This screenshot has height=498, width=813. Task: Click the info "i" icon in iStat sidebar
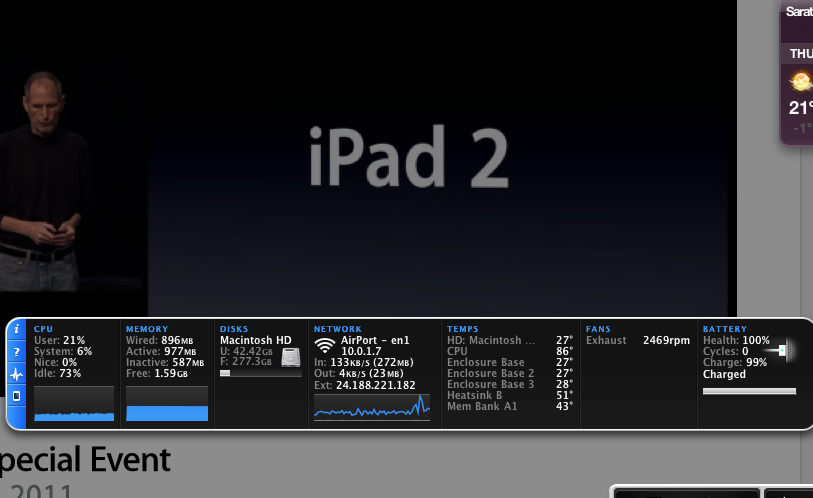point(17,329)
